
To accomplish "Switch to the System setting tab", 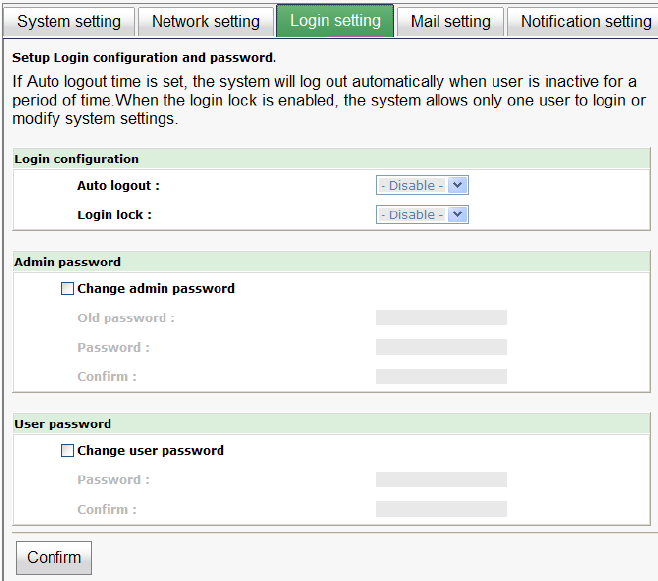I will (69, 21).
